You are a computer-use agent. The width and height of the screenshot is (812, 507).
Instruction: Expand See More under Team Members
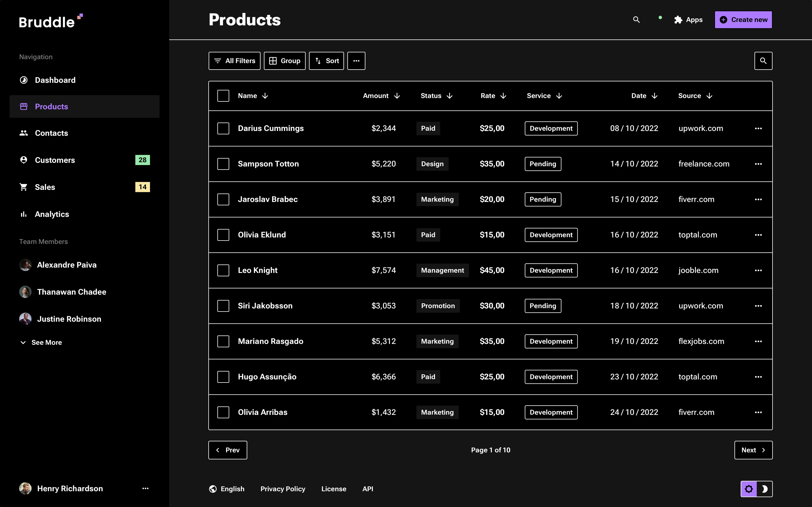click(x=41, y=342)
